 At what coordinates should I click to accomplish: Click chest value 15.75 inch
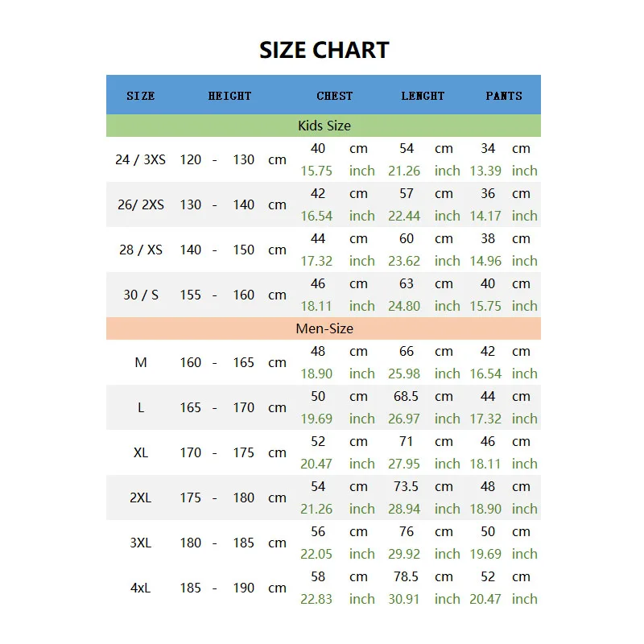316,171
